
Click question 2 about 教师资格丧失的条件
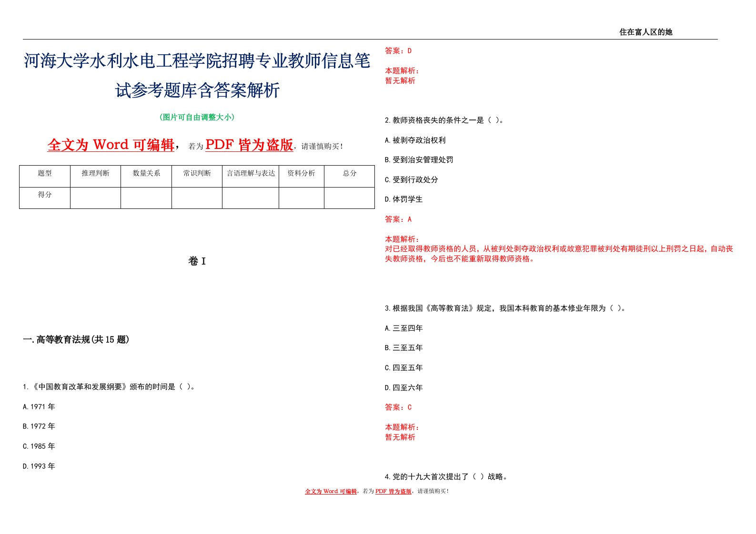444,120
